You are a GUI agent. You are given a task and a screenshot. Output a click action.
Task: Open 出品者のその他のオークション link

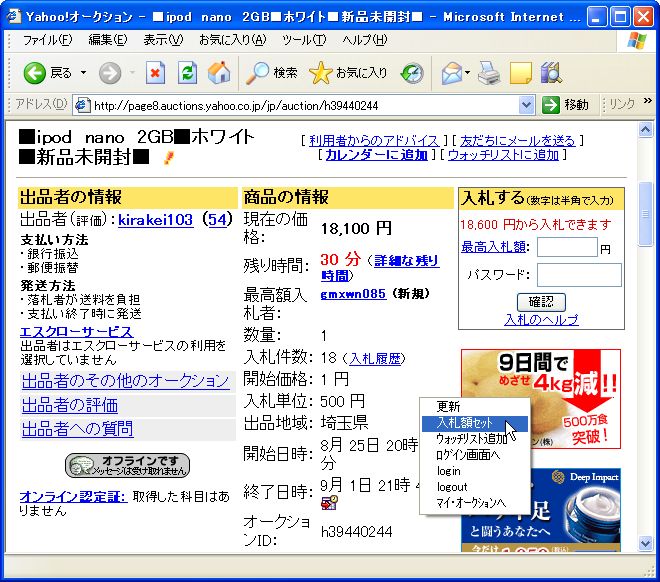coord(125,381)
